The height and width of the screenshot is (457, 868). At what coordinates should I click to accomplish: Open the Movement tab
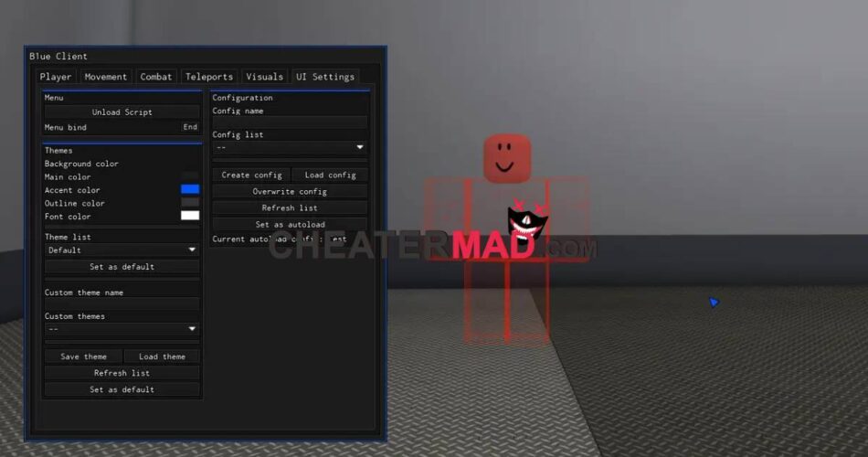point(106,77)
